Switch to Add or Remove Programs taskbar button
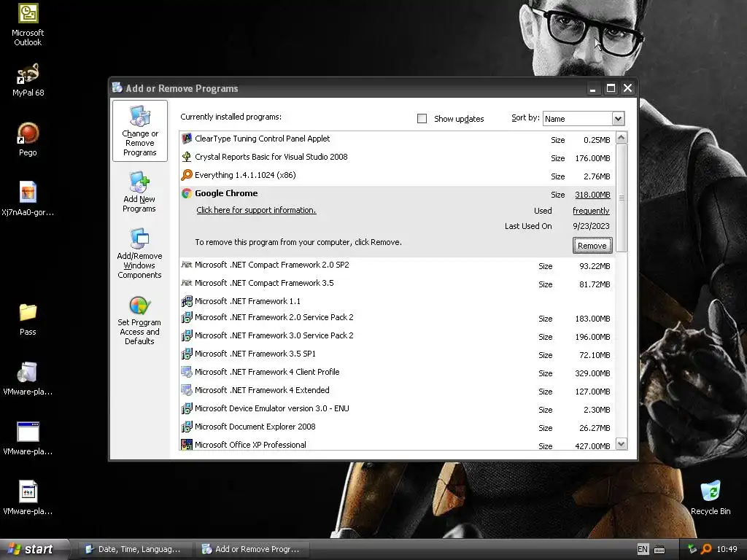Screen dimensions: 747x560 (251, 549)
